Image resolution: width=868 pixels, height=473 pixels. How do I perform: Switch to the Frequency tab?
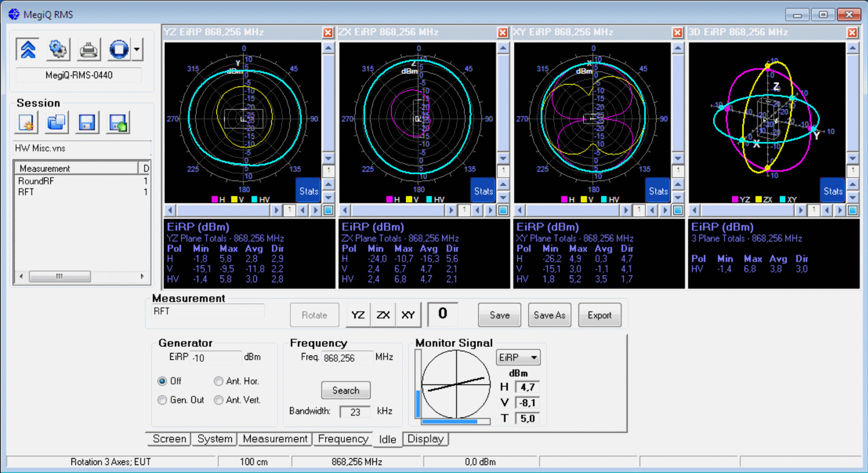[343, 439]
